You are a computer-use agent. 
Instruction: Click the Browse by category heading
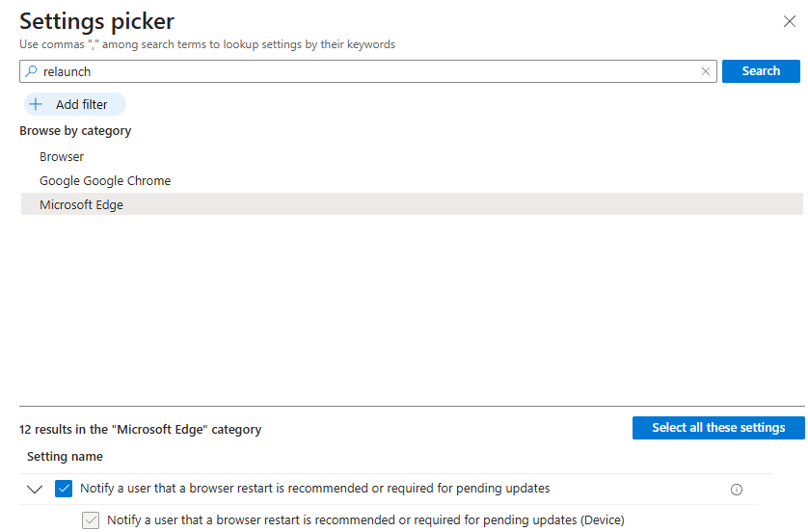75,131
